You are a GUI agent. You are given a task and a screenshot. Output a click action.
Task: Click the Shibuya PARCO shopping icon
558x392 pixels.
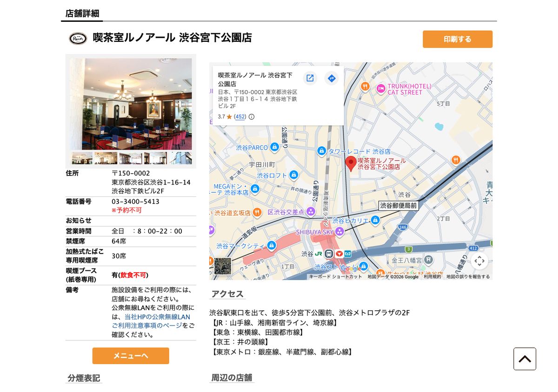click(274, 147)
